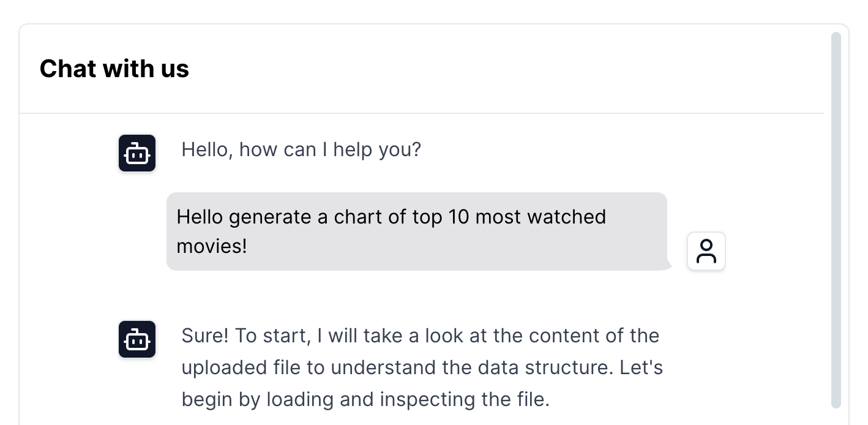This screenshot has height=425, width=868.
Task: Click the gray user message bubble
Action: click(x=416, y=231)
